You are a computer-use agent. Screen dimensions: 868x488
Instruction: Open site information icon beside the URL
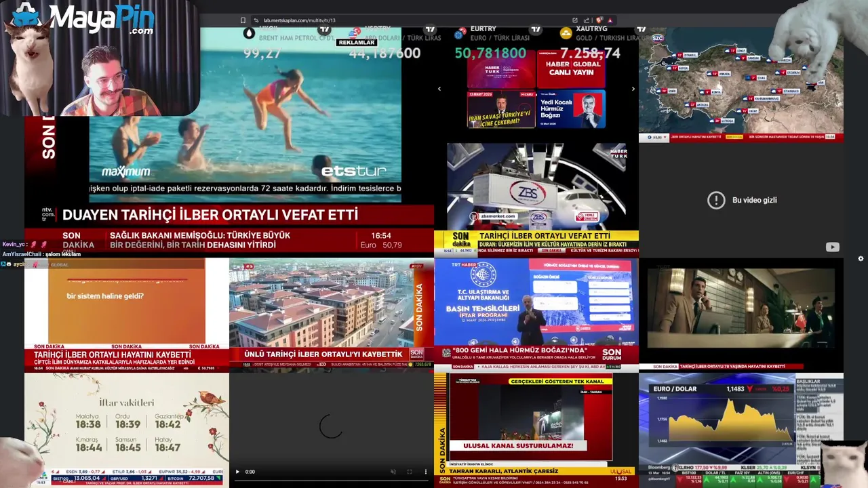pyautogui.click(x=256, y=20)
